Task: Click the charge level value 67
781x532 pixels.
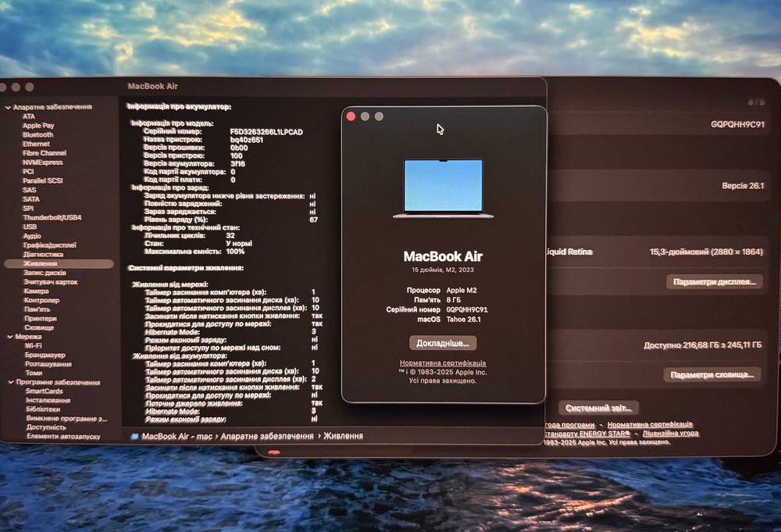Action: (x=313, y=220)
